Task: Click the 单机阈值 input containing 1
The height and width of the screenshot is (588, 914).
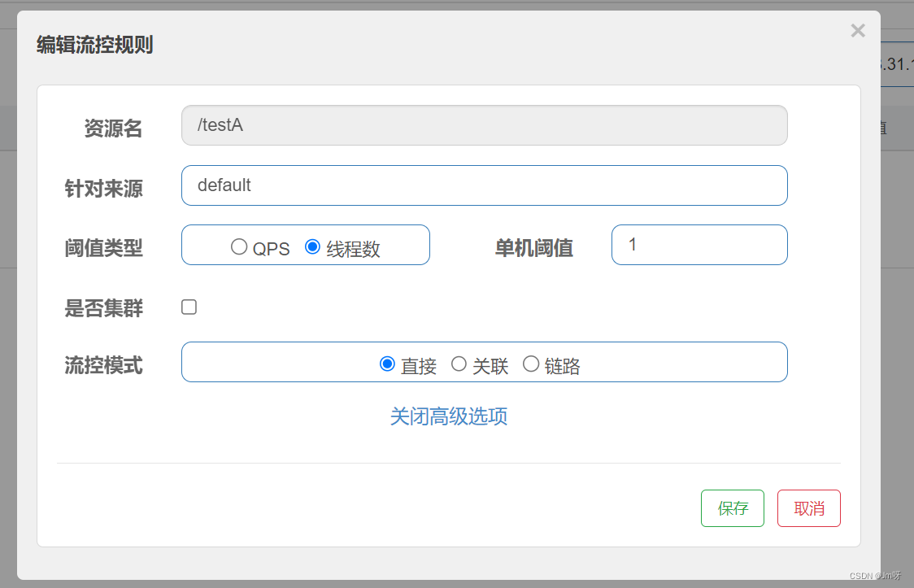Action: pos(699,244)
